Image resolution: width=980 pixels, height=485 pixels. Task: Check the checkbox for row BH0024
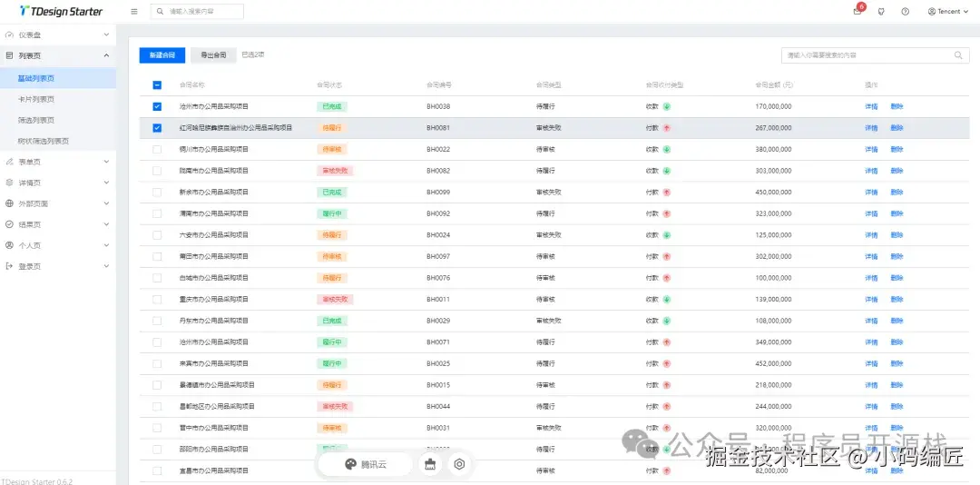[x=157, y=234]
